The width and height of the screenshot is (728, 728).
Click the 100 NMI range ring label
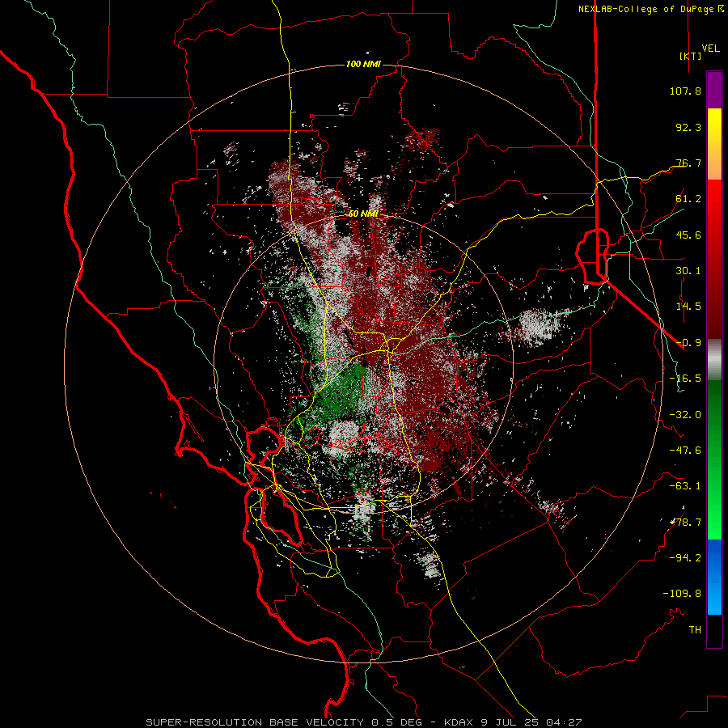(363, 64)
